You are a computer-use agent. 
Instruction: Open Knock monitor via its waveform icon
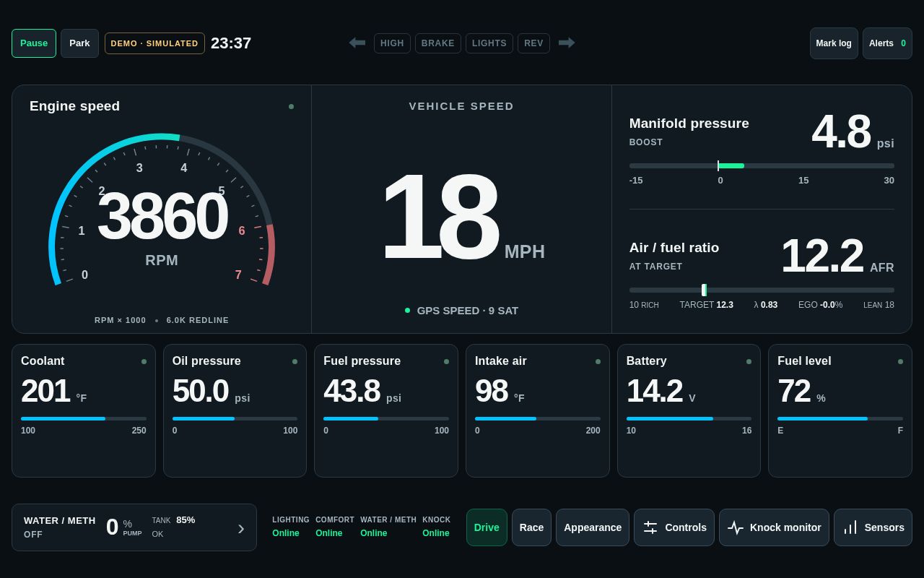[x=736, y=527]
